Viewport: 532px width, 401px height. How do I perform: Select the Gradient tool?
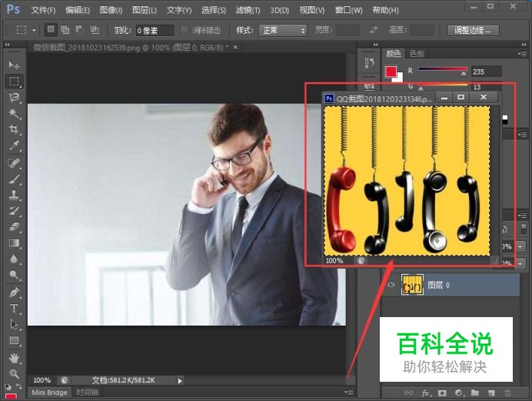pos(14,243)
